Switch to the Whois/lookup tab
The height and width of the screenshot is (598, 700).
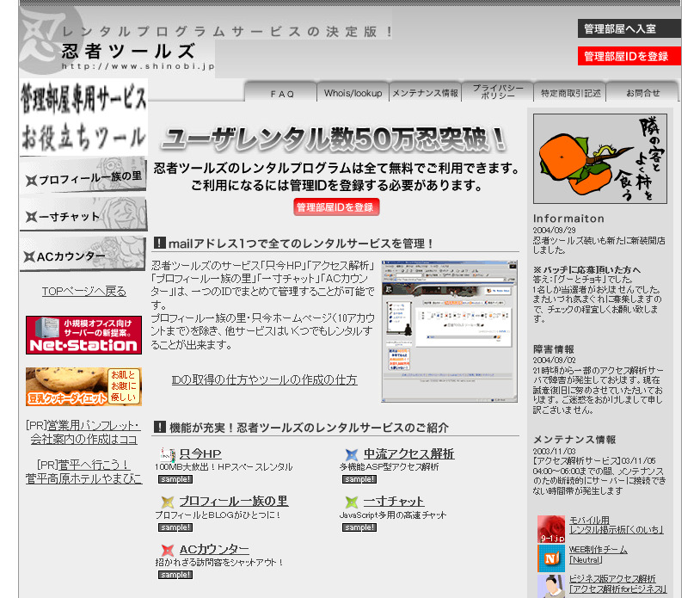(x=353, y=93)
